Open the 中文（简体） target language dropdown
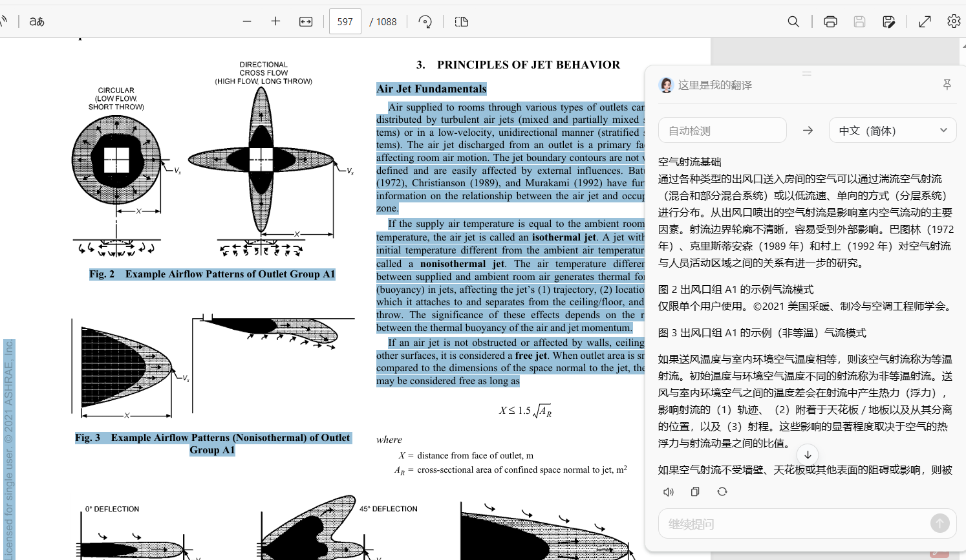This screenshot has width=966, height=560. pyautogui.click(x=892, y=131)
